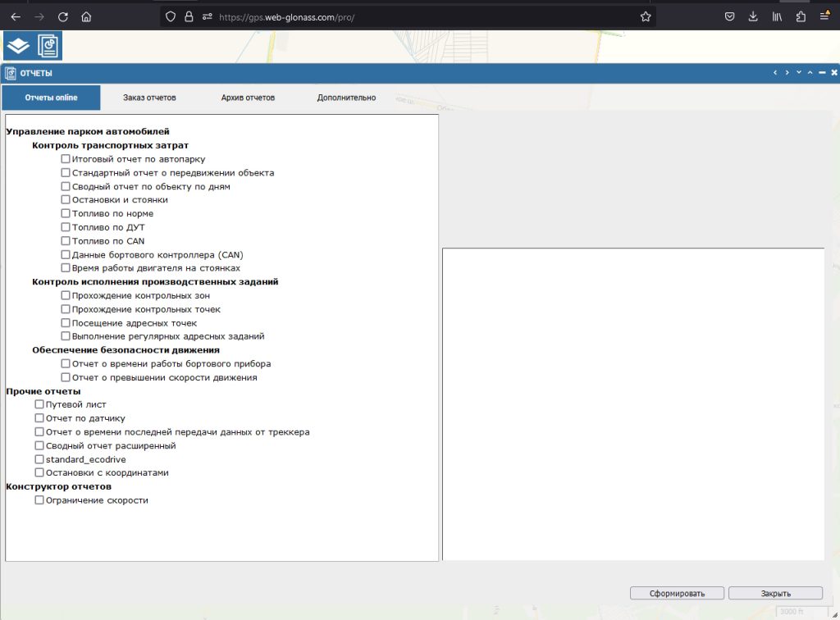This screenshot has height=620, width=840.
Task: Click the Сформировать button
Action: (677, 593)
